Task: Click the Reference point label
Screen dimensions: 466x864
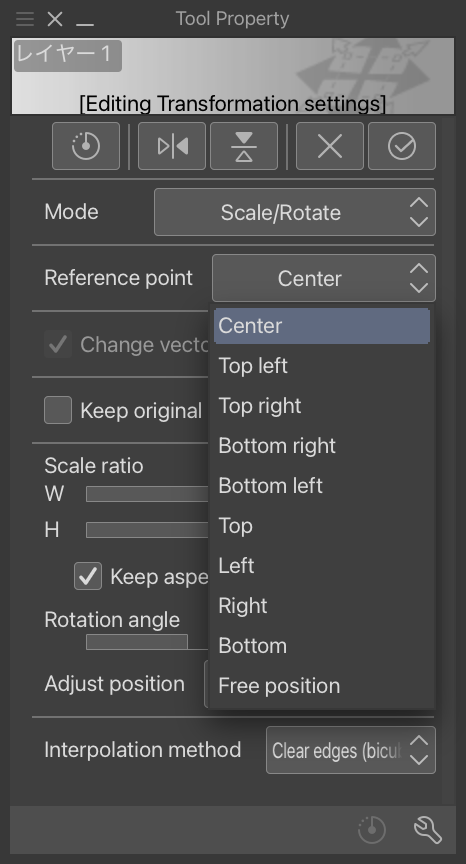Action: [x=118, y=278]
